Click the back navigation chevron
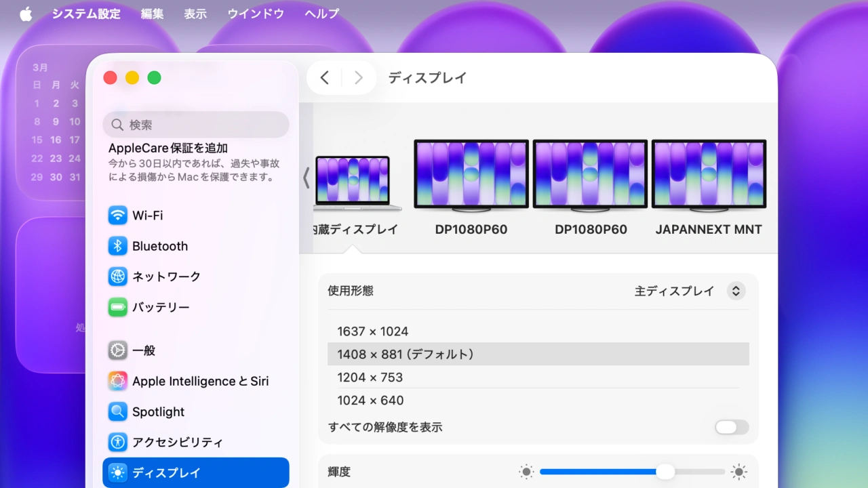Screen dimensions: 868x488 coord(324,77)
